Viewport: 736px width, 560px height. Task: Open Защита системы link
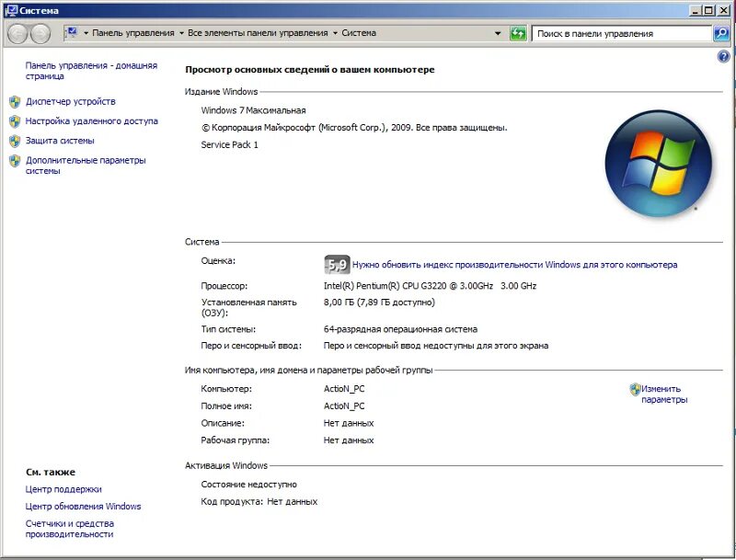60,141
